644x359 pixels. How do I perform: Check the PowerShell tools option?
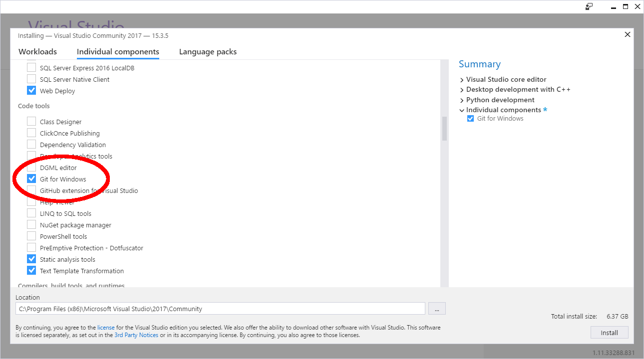click(x=31, y=236)
